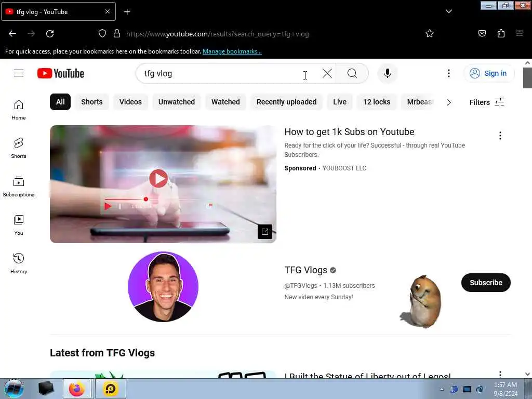Select the Live filter chip
This screenshot has height=399, width=532.
click(340, 102)
